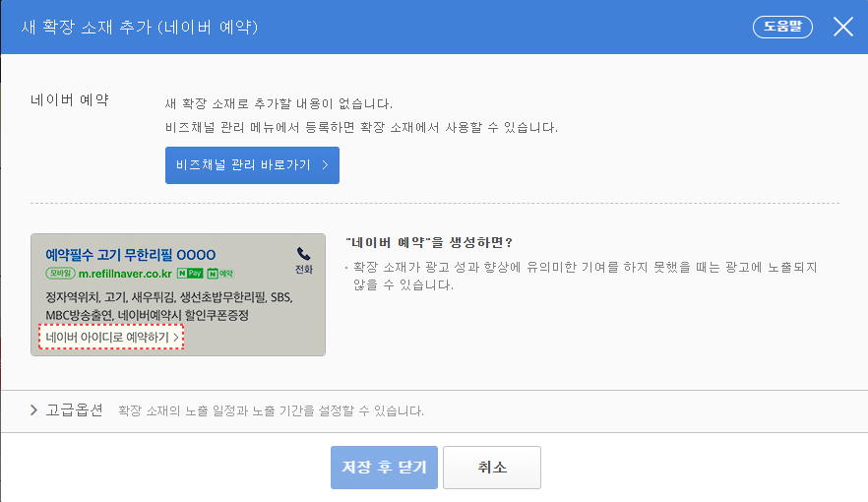Click the m.refillnaver.co.kr URL in preview
The width and height of the screenshot is (868, 502).
click(125, 274)
